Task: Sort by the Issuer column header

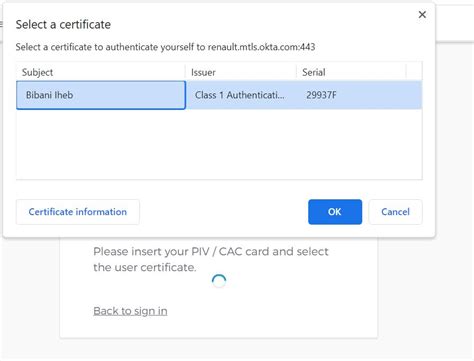Action: tap(241, 72)
